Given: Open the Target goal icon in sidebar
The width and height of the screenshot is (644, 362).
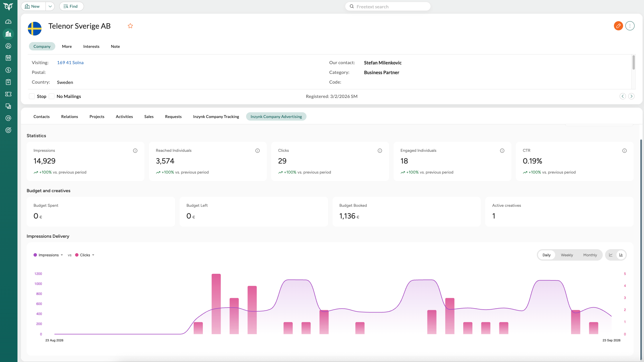Looking at the screenshot, I should [x=8, y=130].
